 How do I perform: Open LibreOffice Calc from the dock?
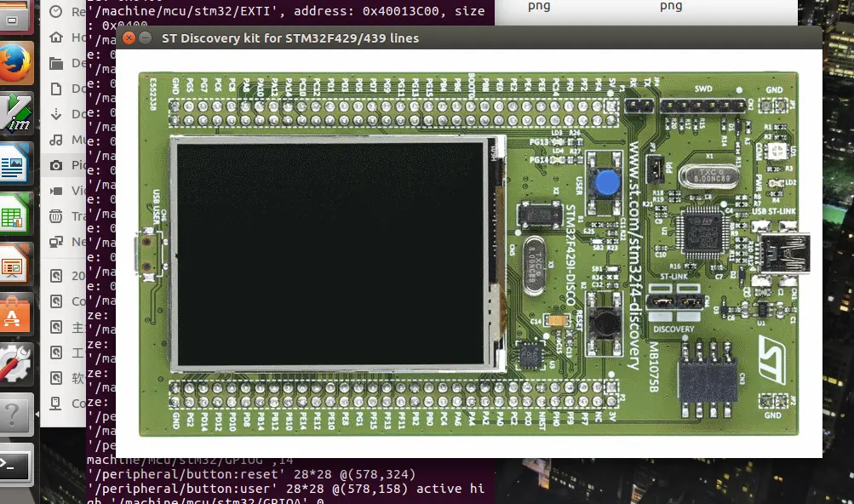tap(14, 215)
